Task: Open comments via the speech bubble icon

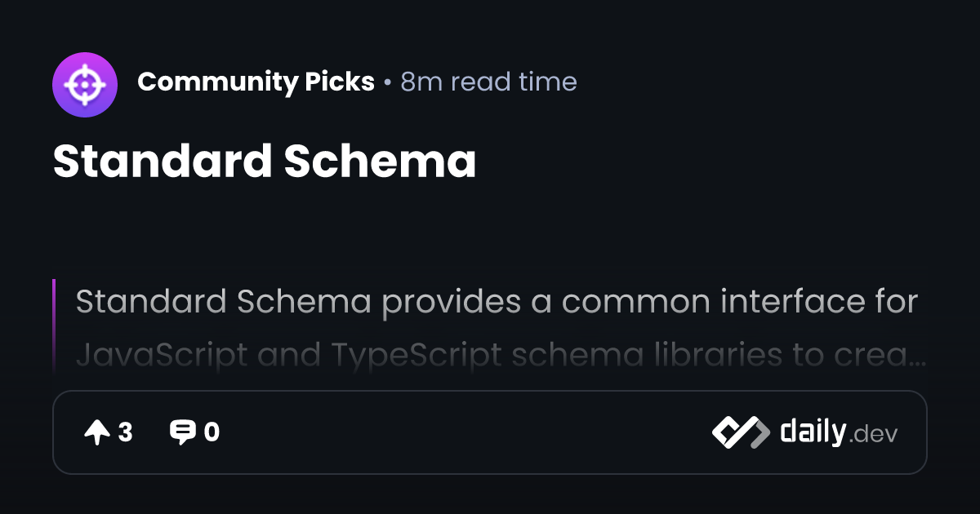Action: click(182, 432)
